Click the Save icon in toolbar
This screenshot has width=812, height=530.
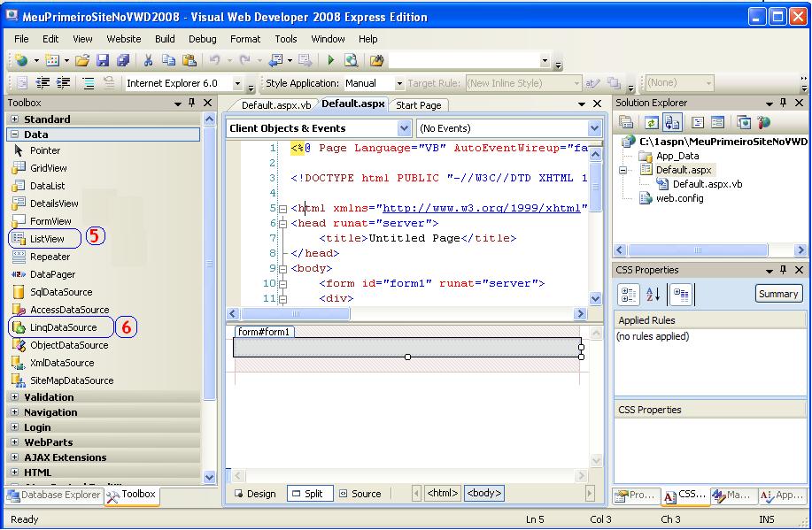click(x=103, y=60)
